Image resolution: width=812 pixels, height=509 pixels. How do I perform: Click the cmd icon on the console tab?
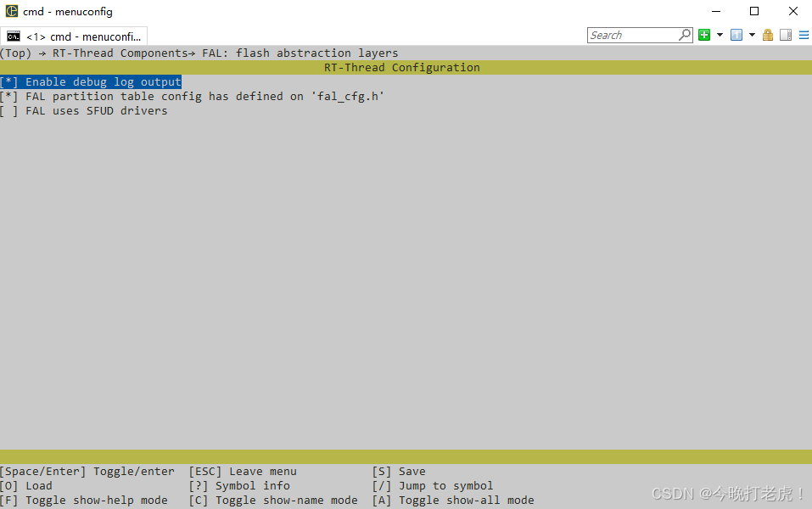[12, 36]
